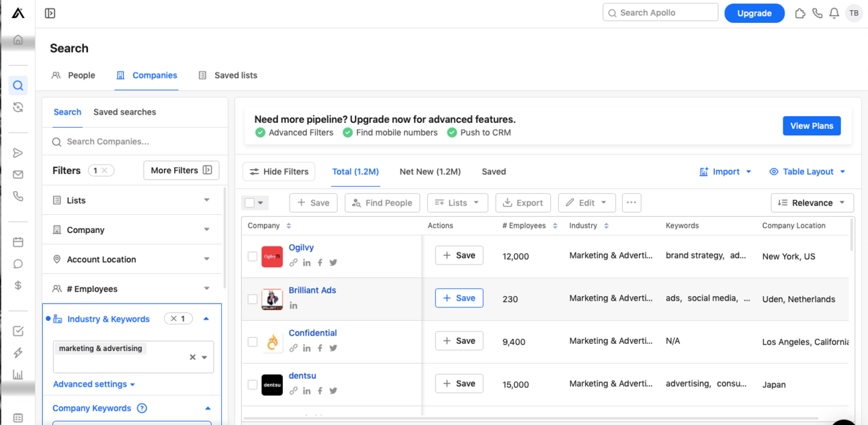Click Company Keywords help question icon
Viewport: 868px width, 425px height.
pyautogui.click(x=142, y=408)
